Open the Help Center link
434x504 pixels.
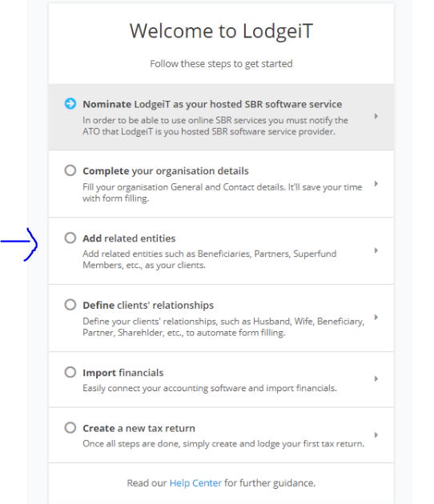point(195,482)
